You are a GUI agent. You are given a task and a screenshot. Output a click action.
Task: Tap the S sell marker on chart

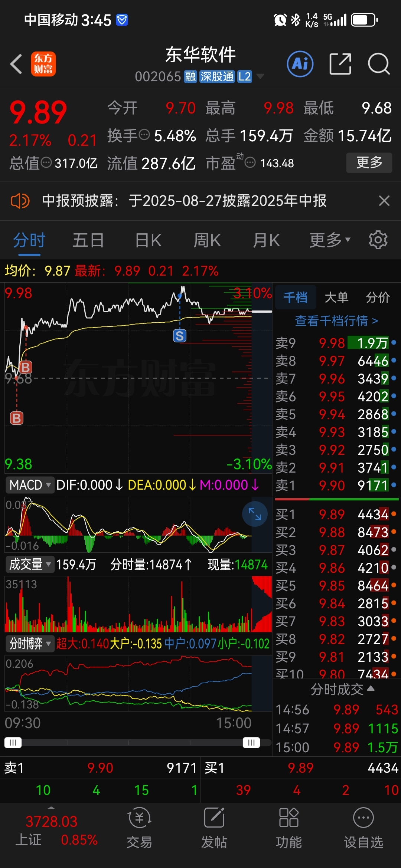pos(180,336)
